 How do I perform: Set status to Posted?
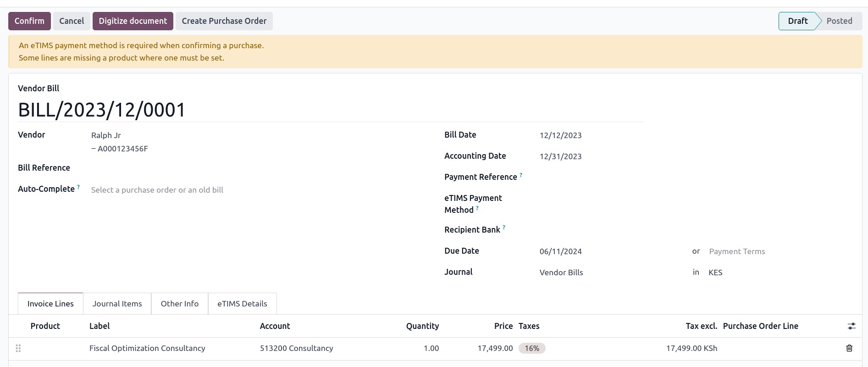[x=839, y=21]
